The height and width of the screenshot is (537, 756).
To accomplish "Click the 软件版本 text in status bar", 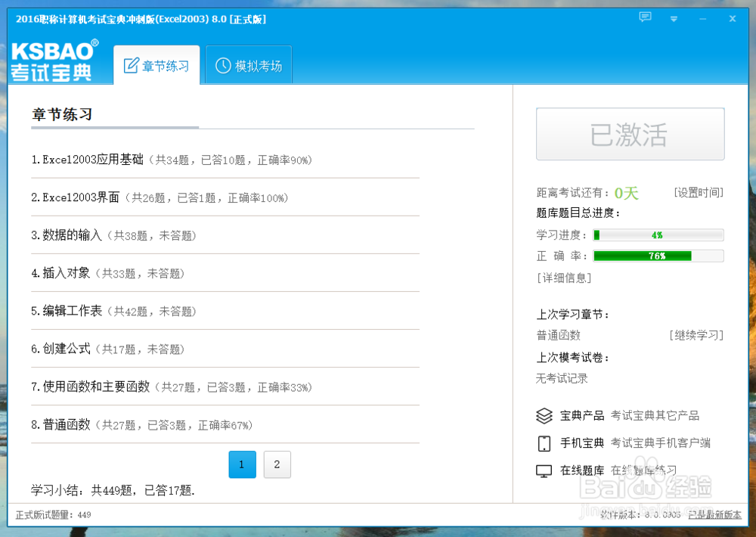I will pos(641,515).
